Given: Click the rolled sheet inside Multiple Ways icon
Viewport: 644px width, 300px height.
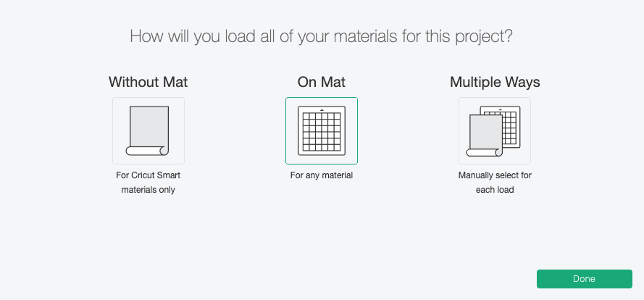Looking at the screenshot, I should [x=485, y=136].
